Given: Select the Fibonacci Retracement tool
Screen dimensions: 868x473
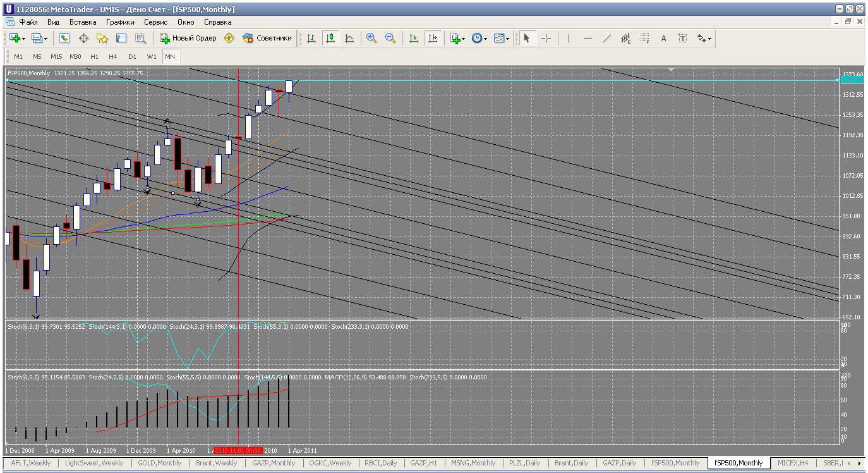Looking at the screenshot, I should [x=645, y=39].
